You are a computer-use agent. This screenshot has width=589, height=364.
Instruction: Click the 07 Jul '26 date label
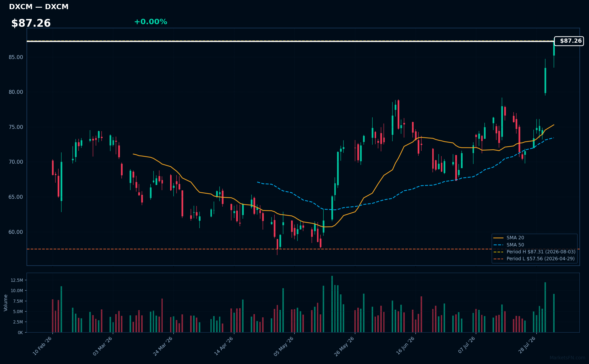[467, 345]
